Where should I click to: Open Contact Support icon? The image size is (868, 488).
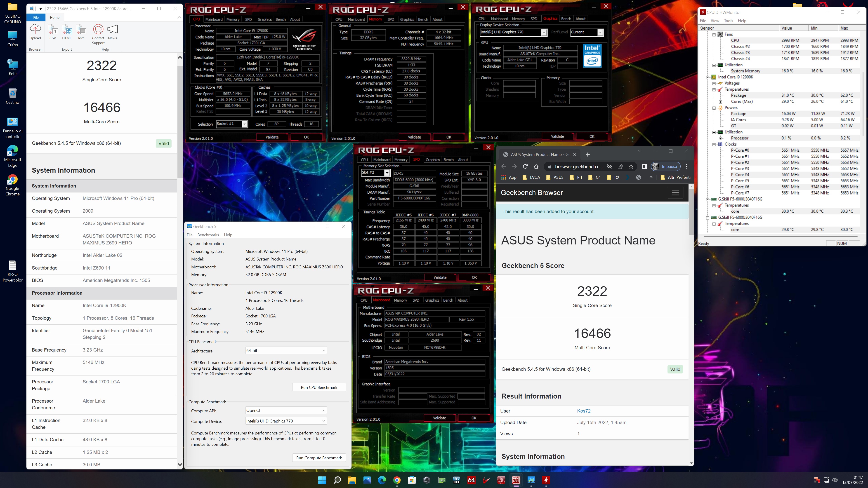click(98, 34)
